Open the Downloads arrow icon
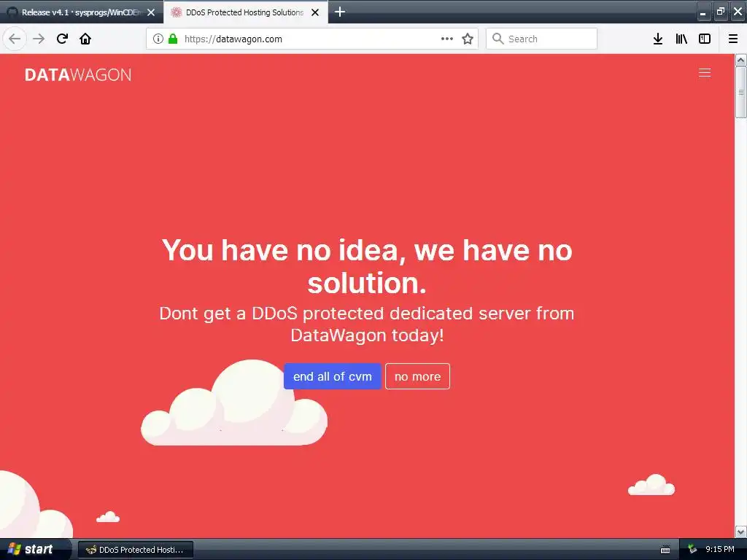This screenshot has width=747, height=560. coord(657,39)
